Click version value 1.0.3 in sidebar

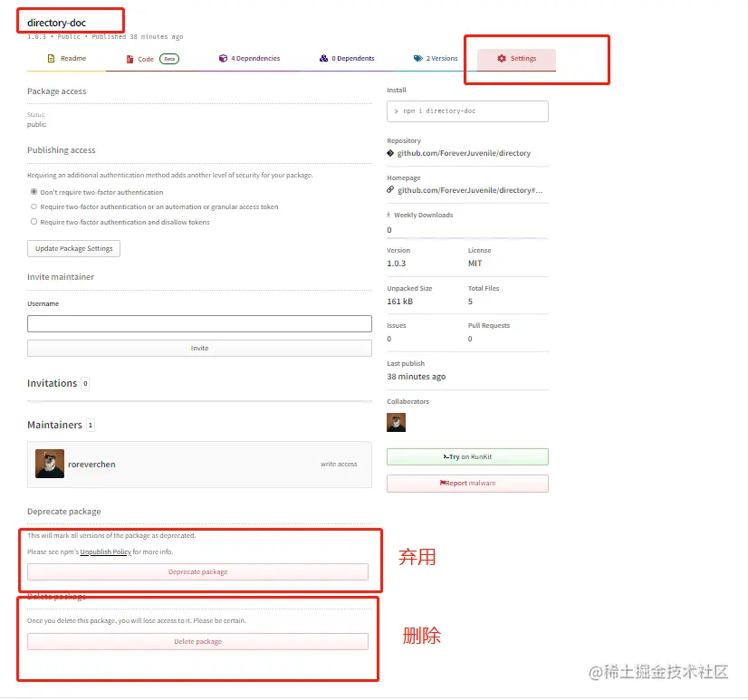click(397, 264)
